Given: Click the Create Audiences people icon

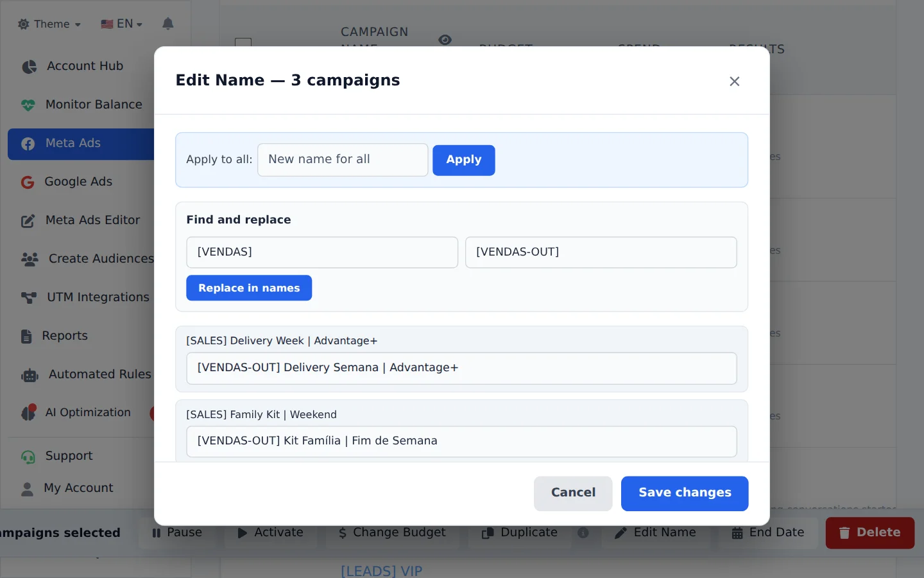Looking at the screenshot, I should pos(30,259).
